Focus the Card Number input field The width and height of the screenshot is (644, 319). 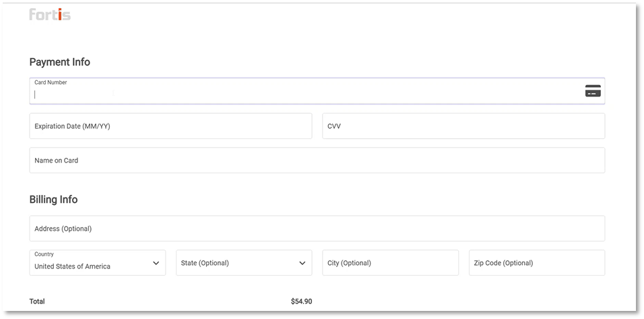pos(317,91)
